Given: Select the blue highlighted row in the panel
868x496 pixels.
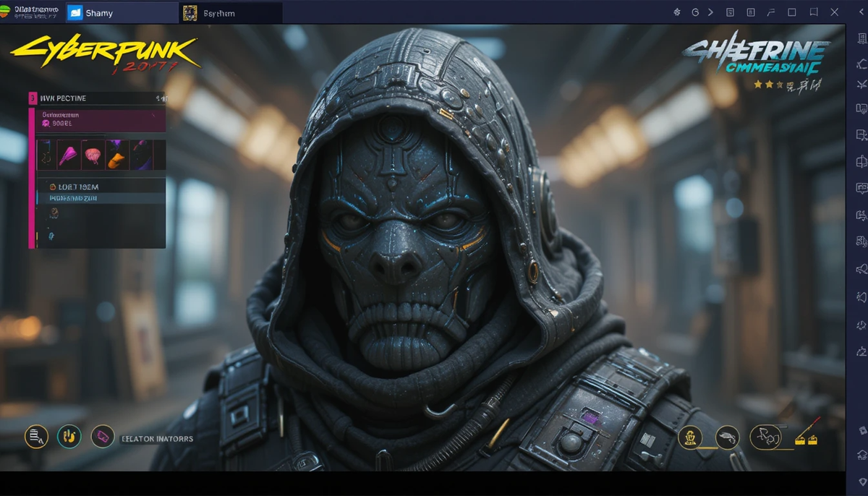Looking at the screenshot, I should [x=101, y=197].
